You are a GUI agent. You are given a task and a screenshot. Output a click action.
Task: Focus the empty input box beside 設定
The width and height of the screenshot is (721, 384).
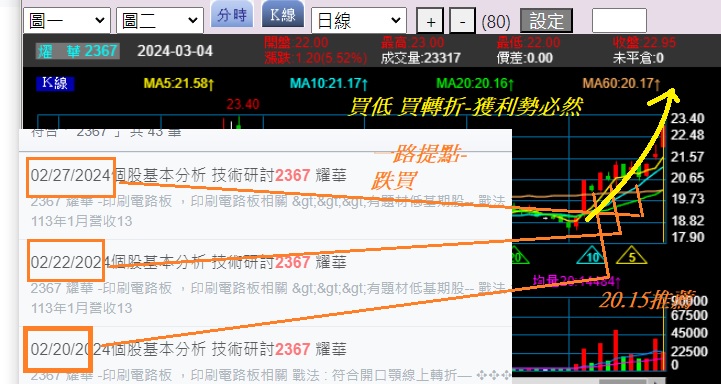tap(619, 21)
